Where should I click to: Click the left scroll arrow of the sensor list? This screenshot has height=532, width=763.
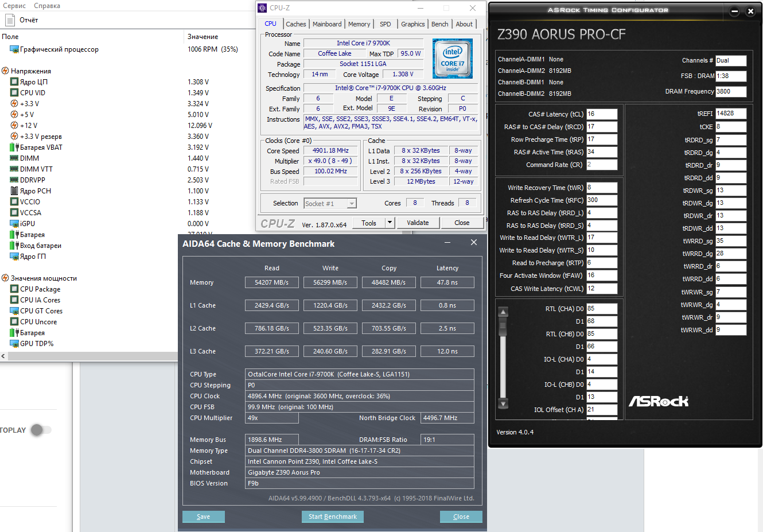pyautogui.click(x=3, y=356)
